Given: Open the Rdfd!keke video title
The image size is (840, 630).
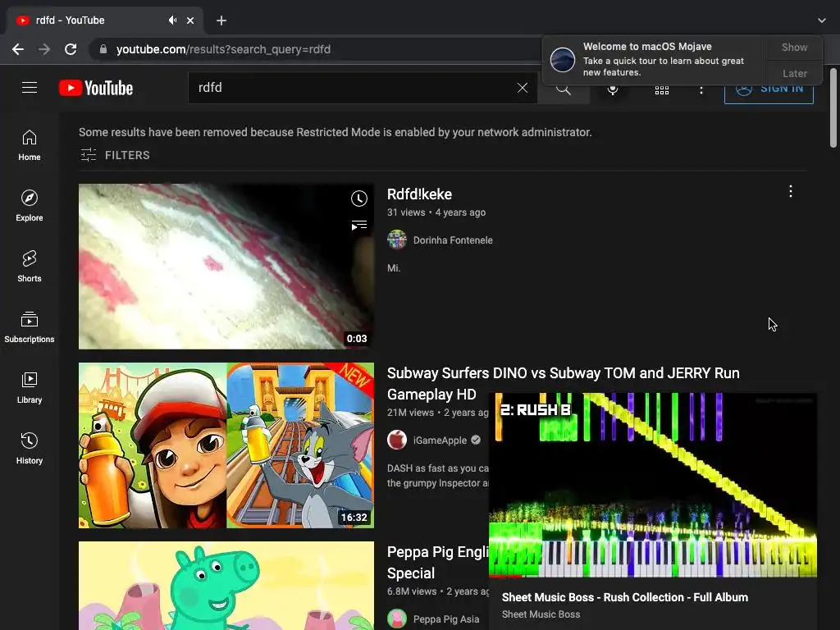Looking at the screenshot, I should point(419,194).
